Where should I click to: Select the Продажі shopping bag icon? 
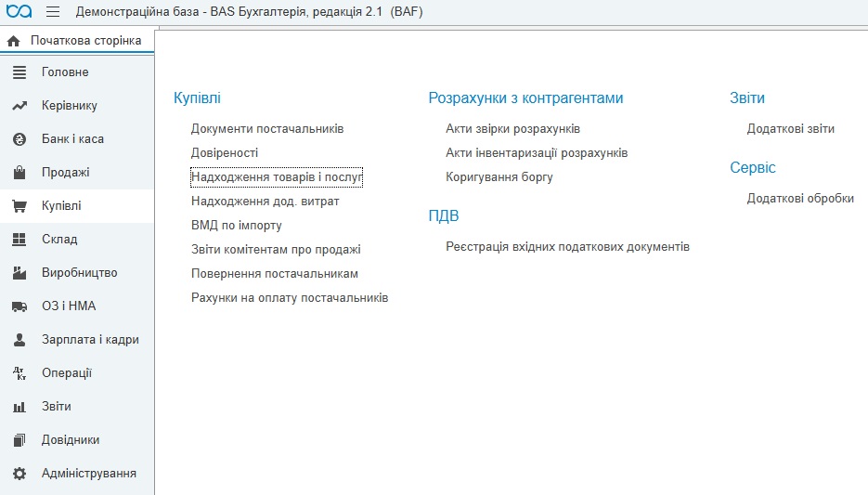pyautogui.click(x=19, y=173)
